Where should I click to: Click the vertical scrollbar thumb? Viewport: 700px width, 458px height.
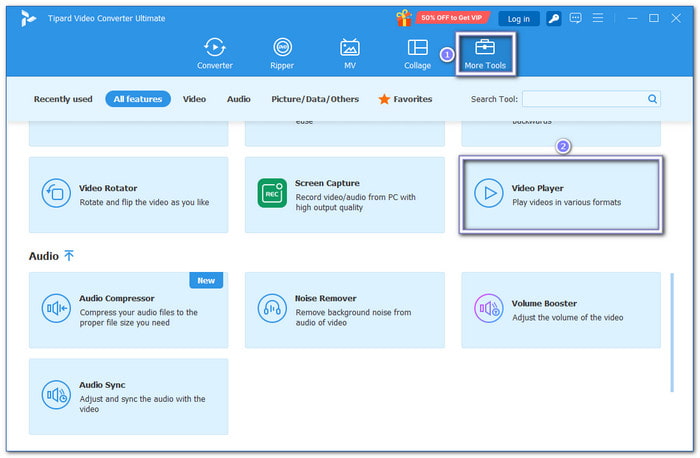pos(672,333)
